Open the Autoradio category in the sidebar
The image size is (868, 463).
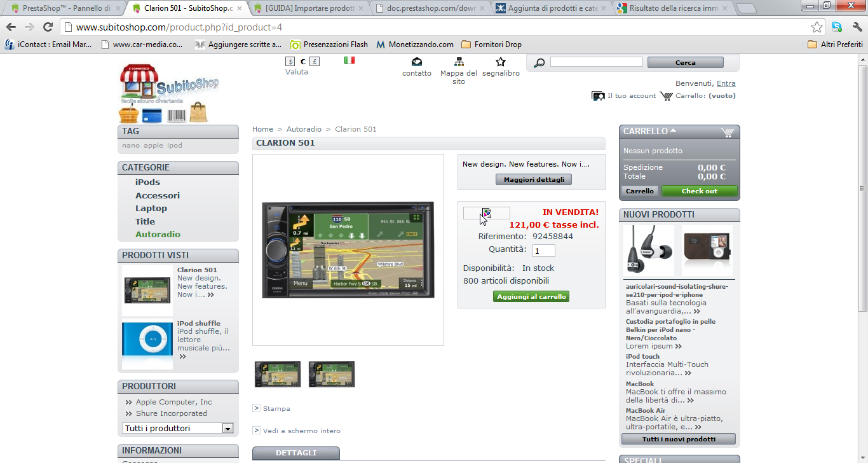click(158, 234)
